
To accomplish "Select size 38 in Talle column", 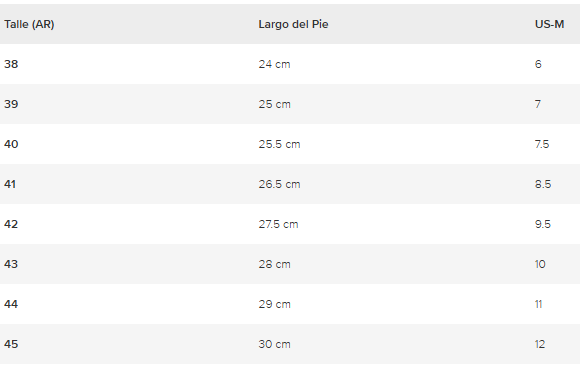I will pos(11,64).
